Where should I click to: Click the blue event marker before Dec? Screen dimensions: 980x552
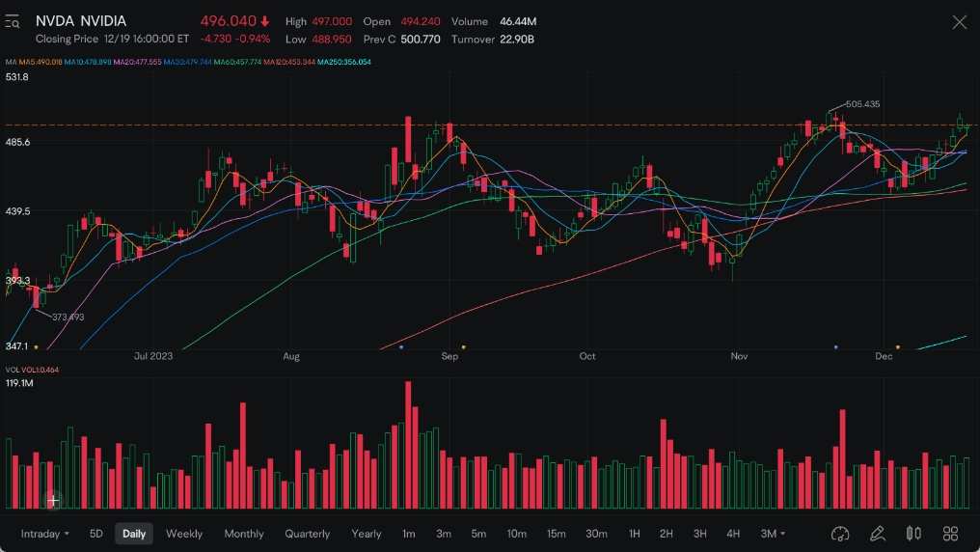(835, 346)
